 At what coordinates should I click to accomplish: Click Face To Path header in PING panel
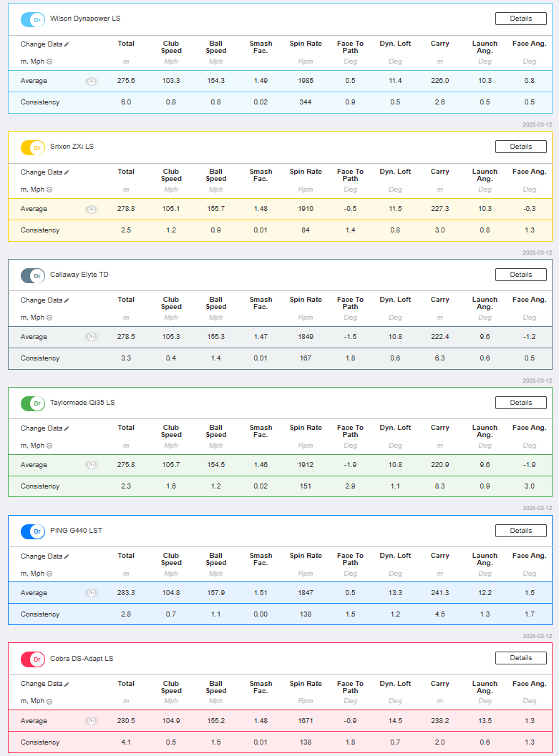tap(351, 559)
